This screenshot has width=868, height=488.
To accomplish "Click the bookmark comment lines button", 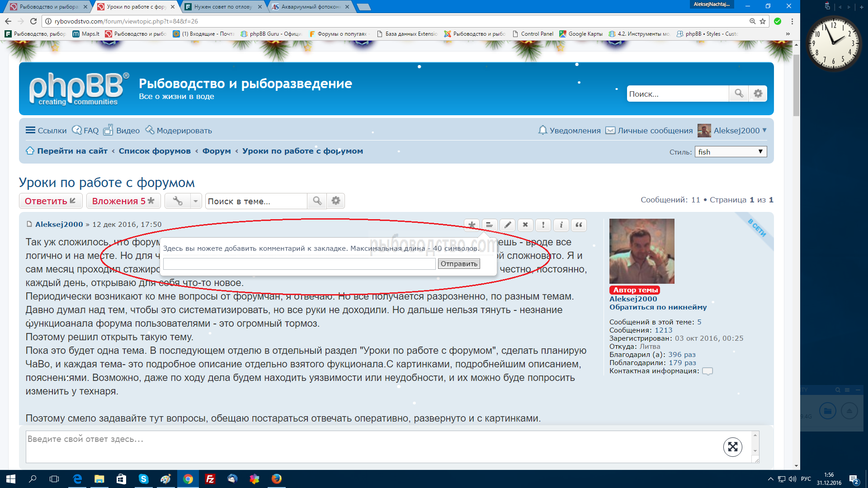I will coord(489,225).
